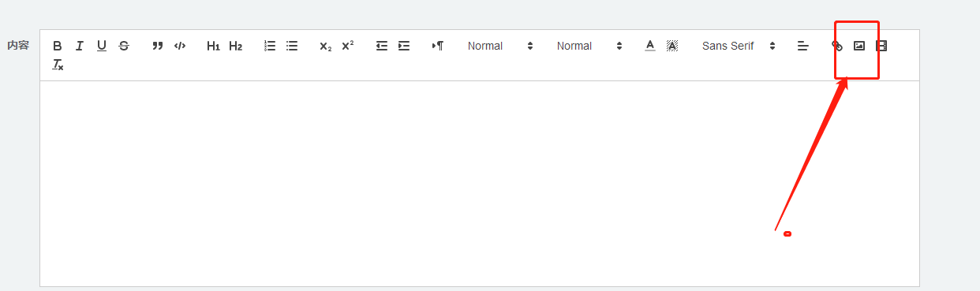Screen dimensions: 980x291
Task: Insert a blockquote
Action: click(158, 46)
